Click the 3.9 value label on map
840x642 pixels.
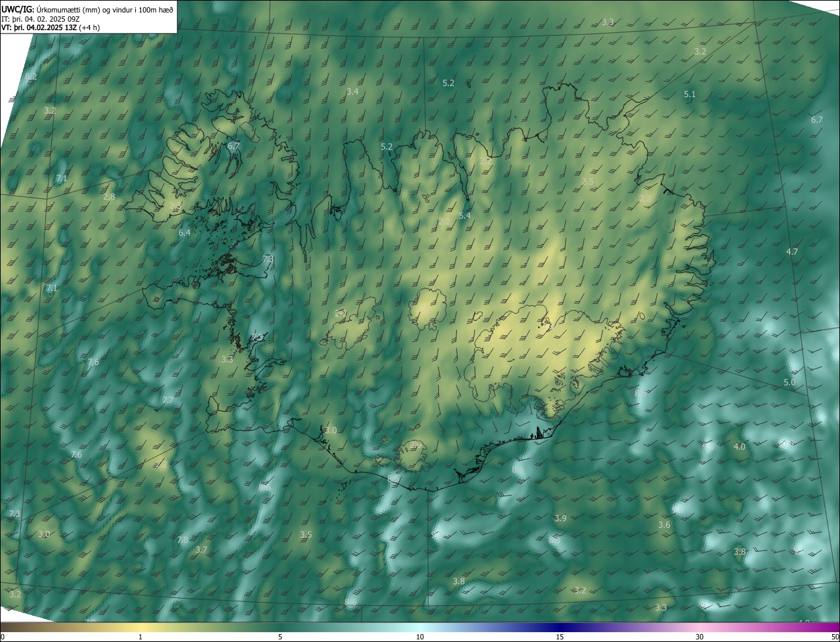coord(560,519)
